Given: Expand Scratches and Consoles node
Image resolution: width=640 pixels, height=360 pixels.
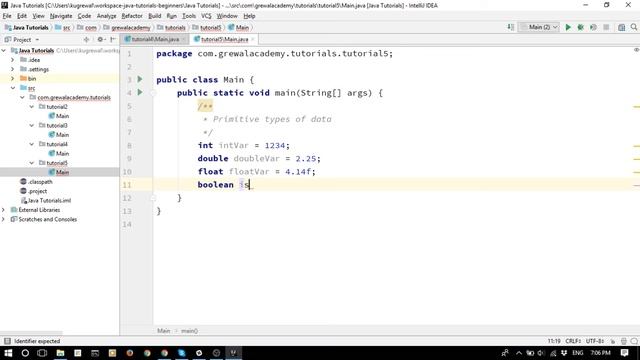Looking at the screenshot, I should click(4, 219).
